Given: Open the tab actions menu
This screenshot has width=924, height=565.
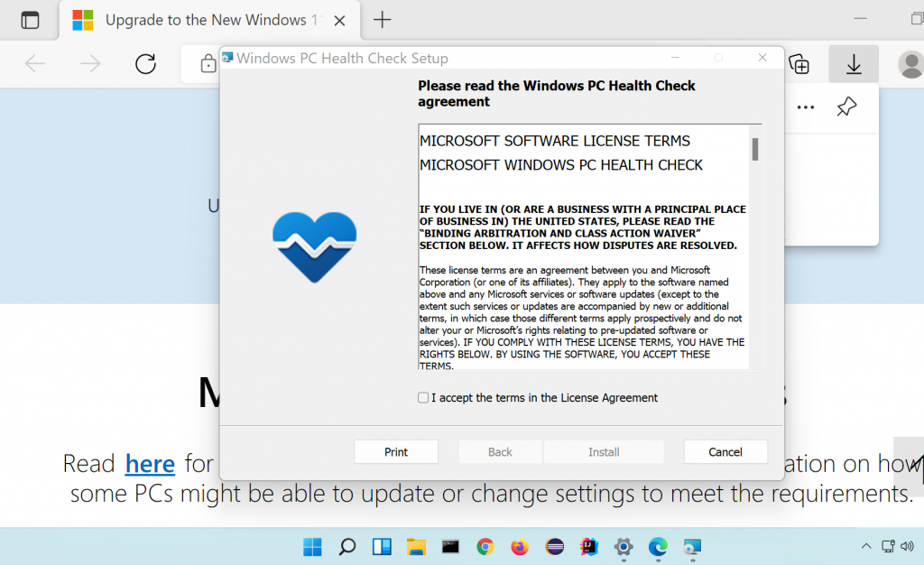Looking at the screenshot, I should pyautogui.click(x=30, y=20).
